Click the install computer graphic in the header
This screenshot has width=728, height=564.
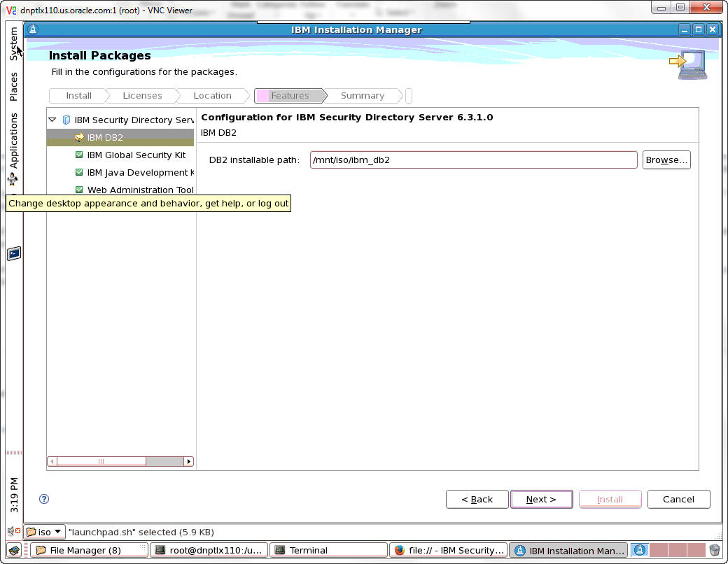pos(689,64)
